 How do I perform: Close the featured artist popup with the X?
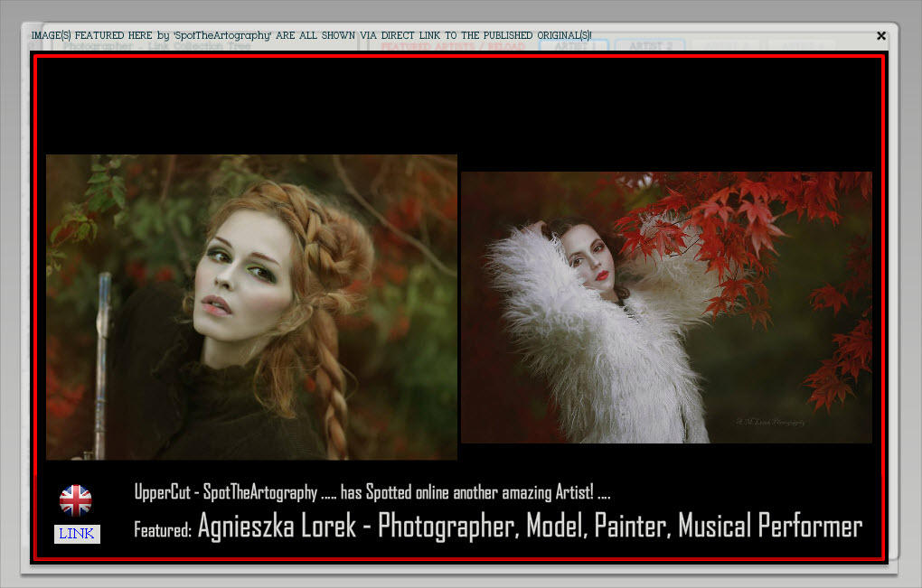coord(880,36)
